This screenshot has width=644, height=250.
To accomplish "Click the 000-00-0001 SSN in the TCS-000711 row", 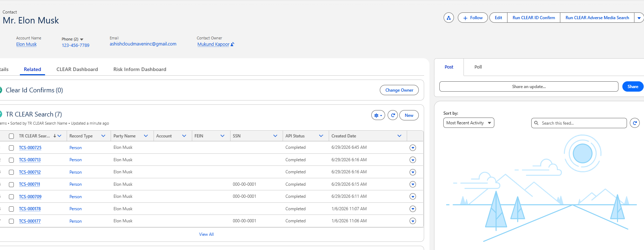I will click(244, 184).
